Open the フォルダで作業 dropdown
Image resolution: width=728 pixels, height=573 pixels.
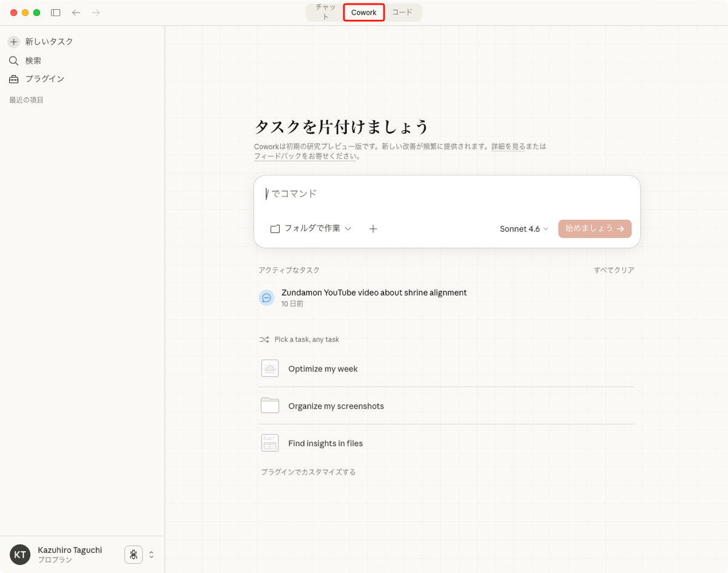[x=311, y=229]
